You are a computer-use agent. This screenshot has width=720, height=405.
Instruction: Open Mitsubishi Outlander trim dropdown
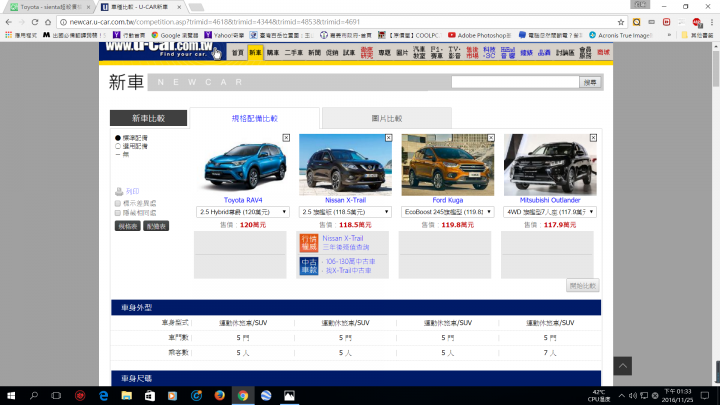click(550, 212)
